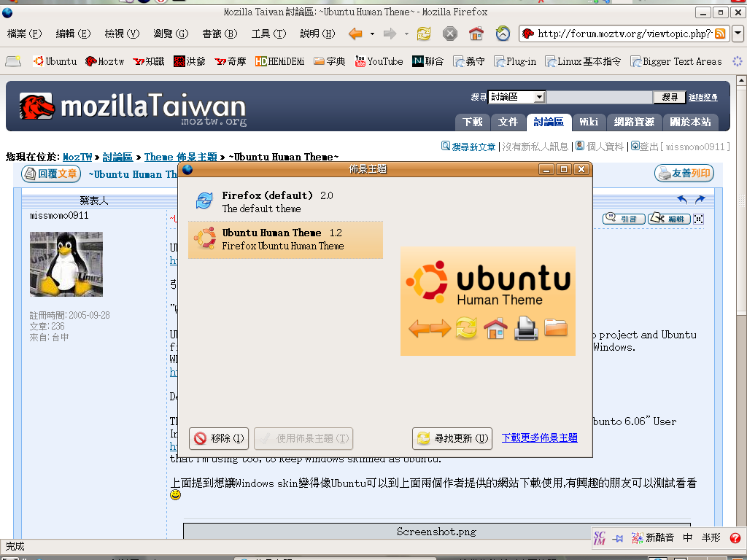Click the 引言 quote button on post

click(x=624, y=219)
